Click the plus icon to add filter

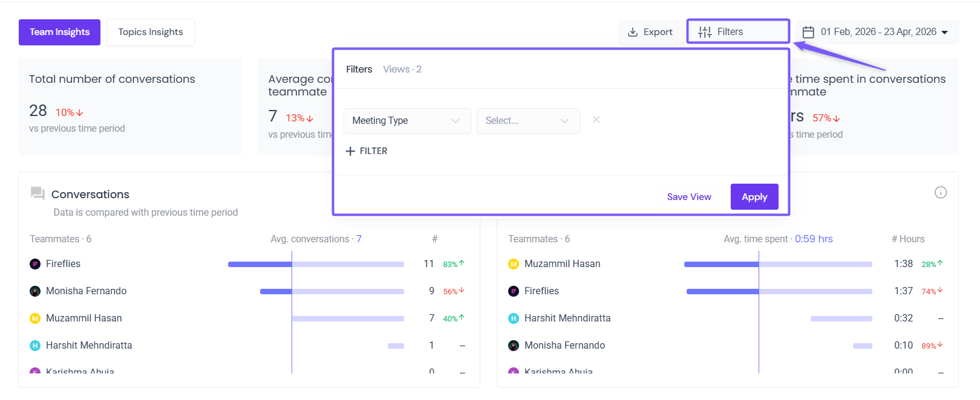pos(350,151)
